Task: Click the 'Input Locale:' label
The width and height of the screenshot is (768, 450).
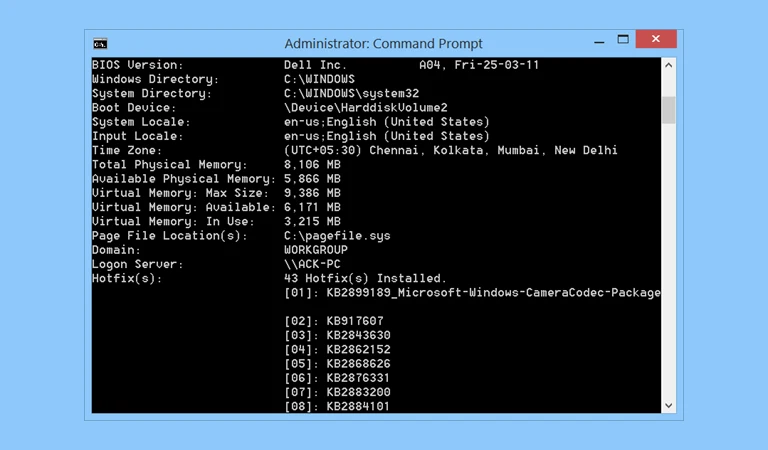Action: click(138, 136)
